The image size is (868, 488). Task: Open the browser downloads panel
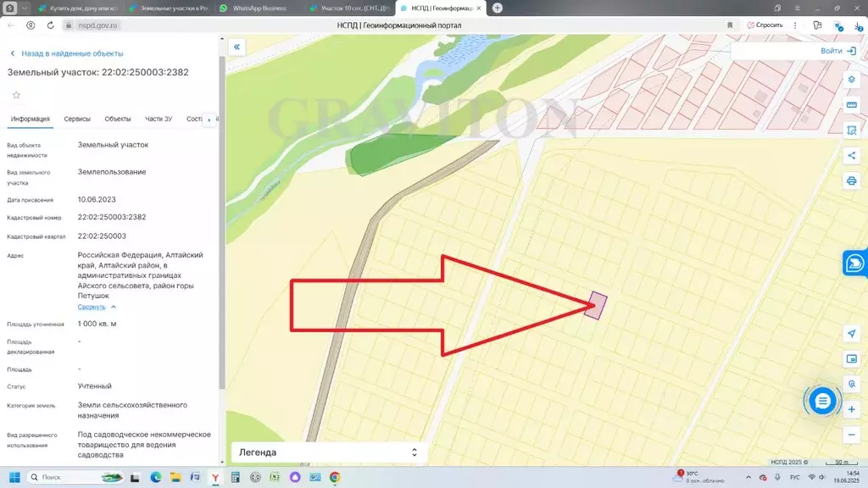[858, 25]
